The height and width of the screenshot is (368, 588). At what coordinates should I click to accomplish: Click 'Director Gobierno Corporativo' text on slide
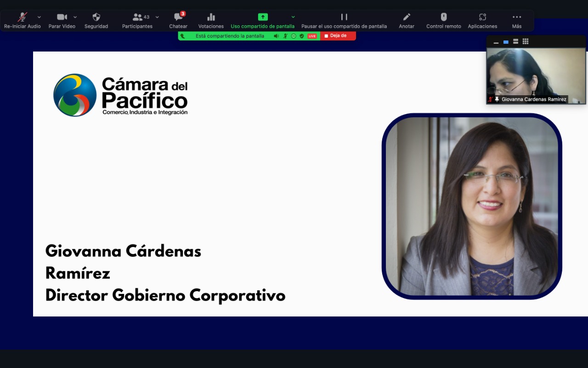coord(165,295)
